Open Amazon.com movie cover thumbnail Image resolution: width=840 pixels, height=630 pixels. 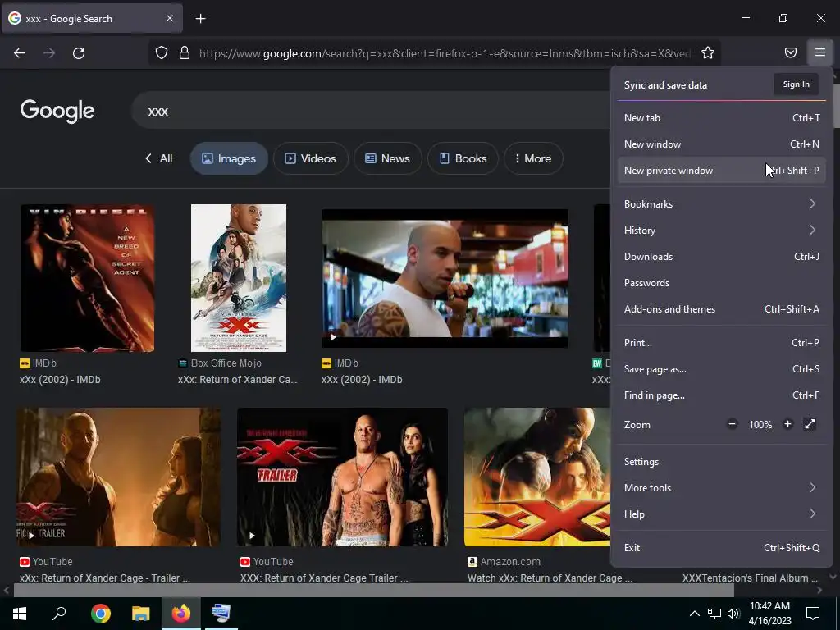coord(537,477)
